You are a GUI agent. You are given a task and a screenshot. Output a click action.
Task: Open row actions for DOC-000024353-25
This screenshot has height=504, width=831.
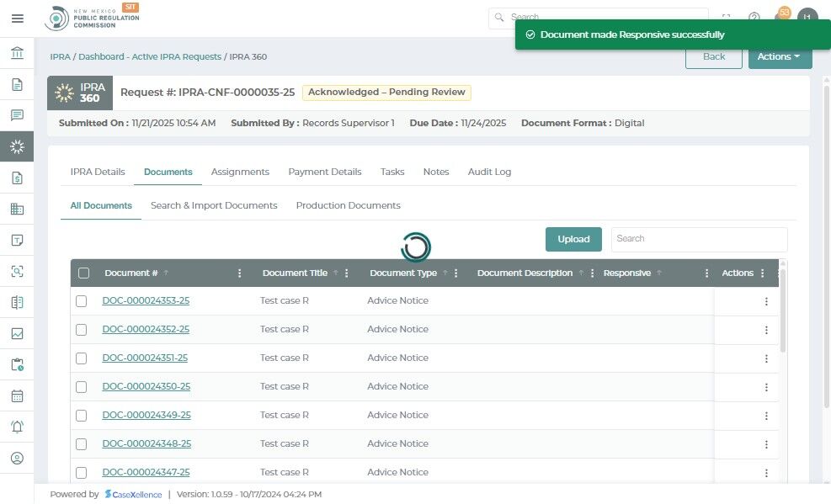coord(766,301)
